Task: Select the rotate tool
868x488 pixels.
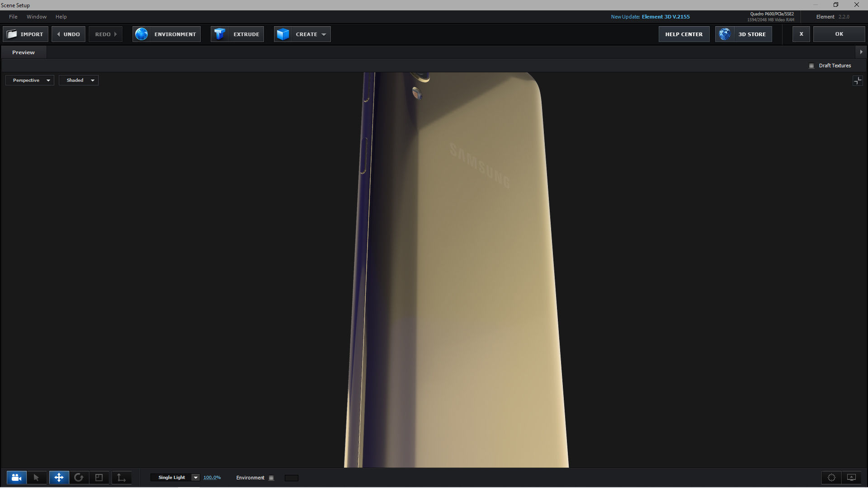Action: point(79,478)
